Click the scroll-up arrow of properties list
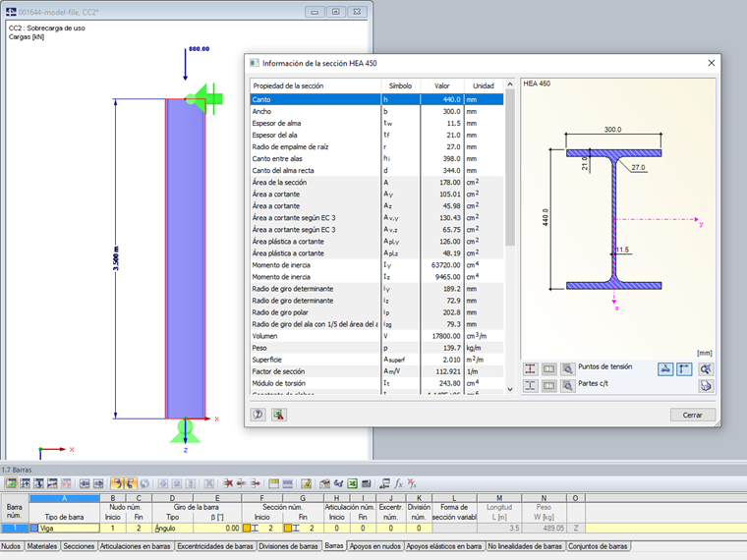Screen dimensions: 747x560 [x=510, y=84]
